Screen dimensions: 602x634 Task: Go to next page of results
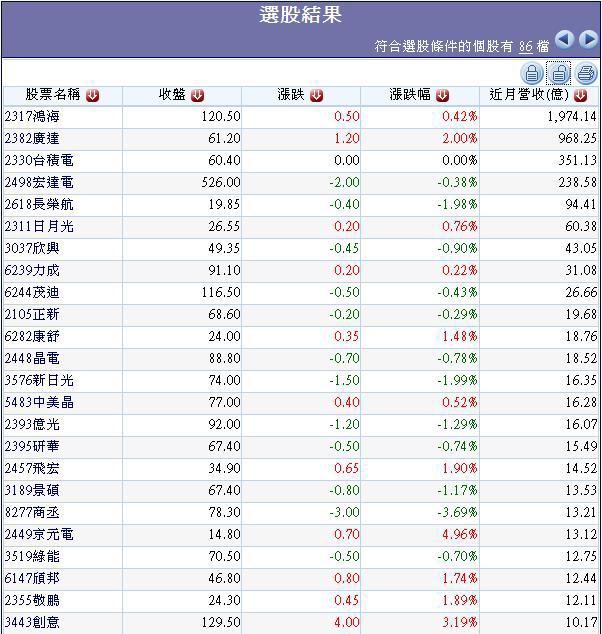pos(588,40)
